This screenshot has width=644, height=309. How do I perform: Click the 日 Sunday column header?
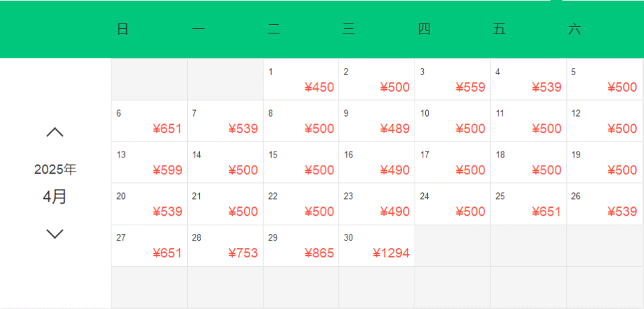[122, 29]
